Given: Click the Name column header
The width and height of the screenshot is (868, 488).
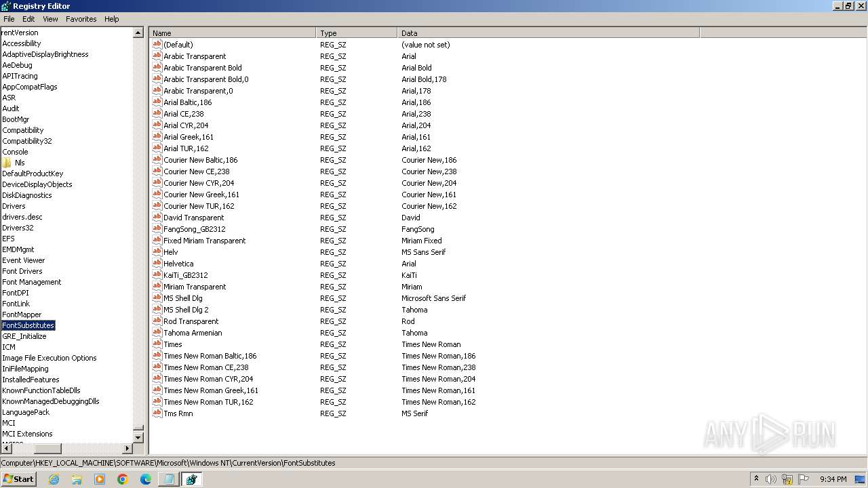Looking at the screenshot, I should [x=233, y=33].
